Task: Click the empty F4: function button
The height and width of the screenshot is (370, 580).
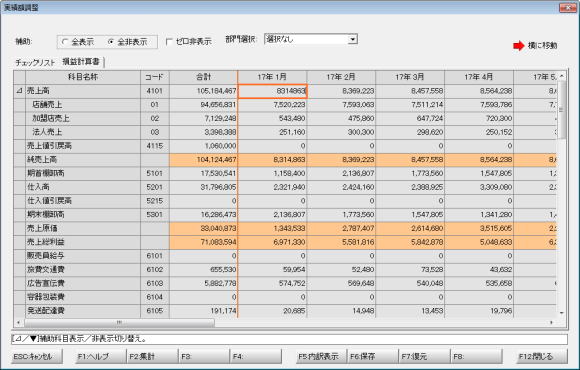Action: (256, 357)
